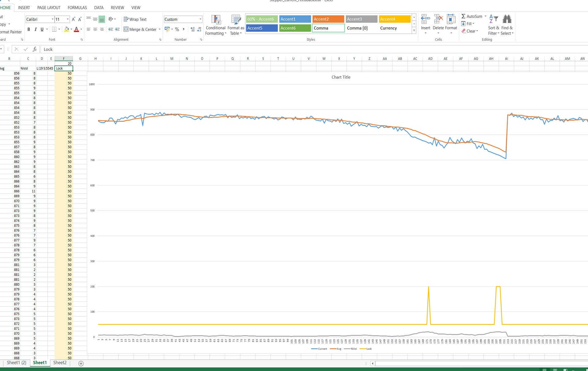
Task: Expand the AutoSum dropdown arrow
Action: click(485, 16)
